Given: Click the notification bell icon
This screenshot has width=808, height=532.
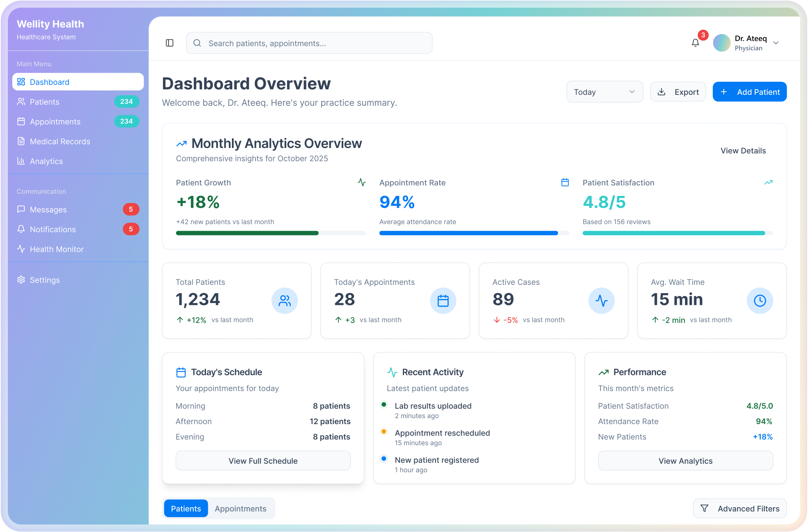Looking at the screenshot, I should (695, 42).
